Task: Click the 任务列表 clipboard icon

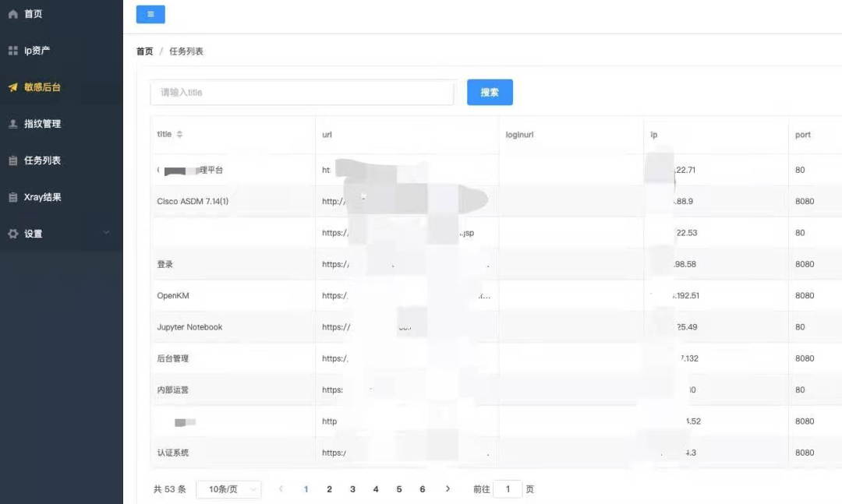Action: [12, 160]
